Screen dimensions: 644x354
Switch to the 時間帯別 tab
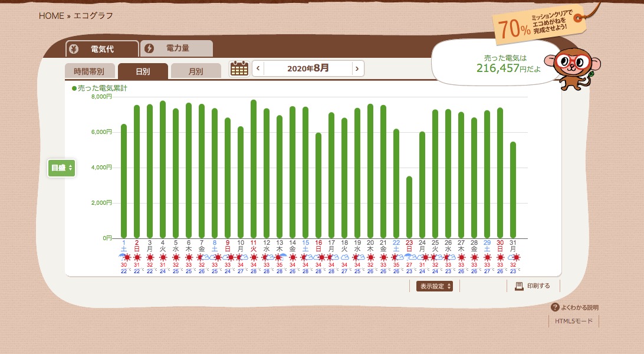coord(89,71)
